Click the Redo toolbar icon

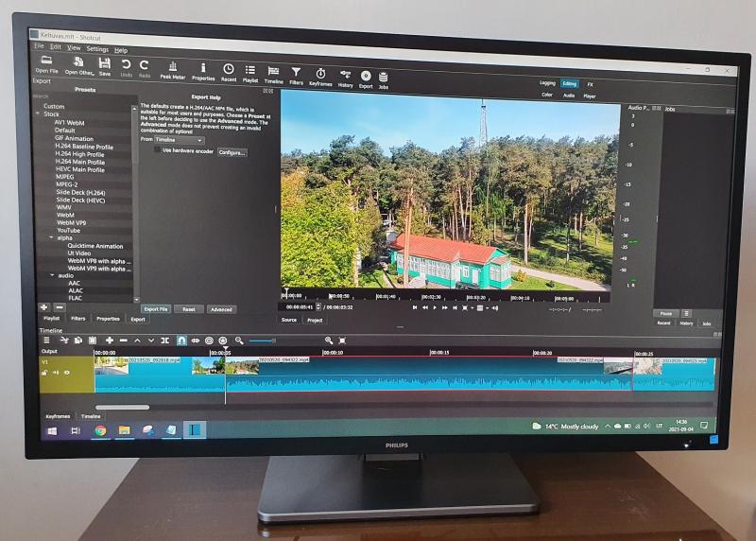point(145,69)
